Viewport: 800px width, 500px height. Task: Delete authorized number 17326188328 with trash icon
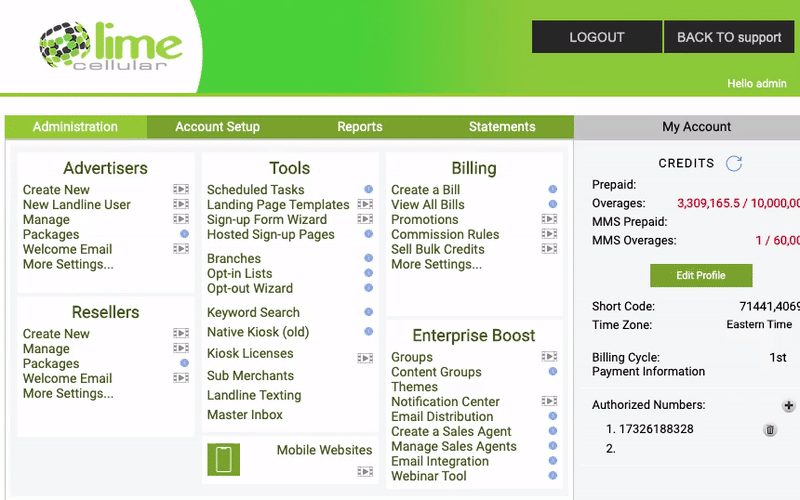770,430
